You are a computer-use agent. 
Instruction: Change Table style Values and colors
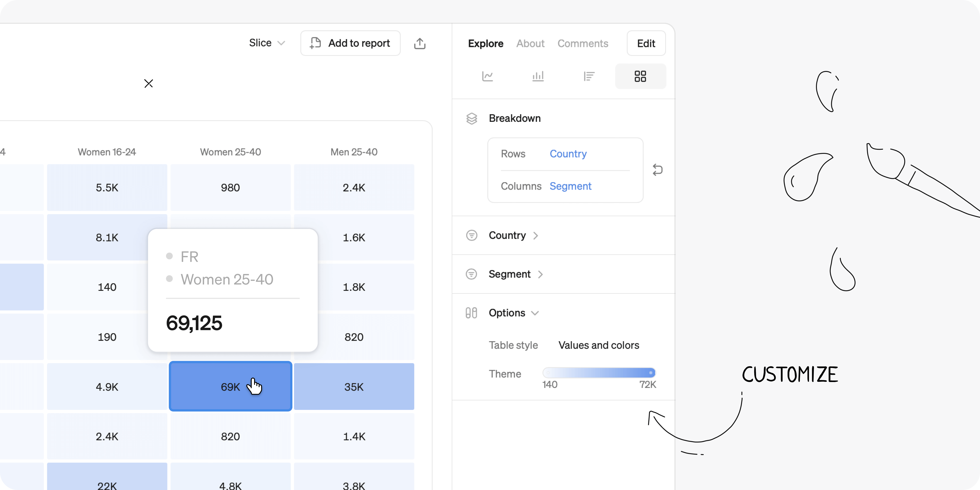[598, 345]
